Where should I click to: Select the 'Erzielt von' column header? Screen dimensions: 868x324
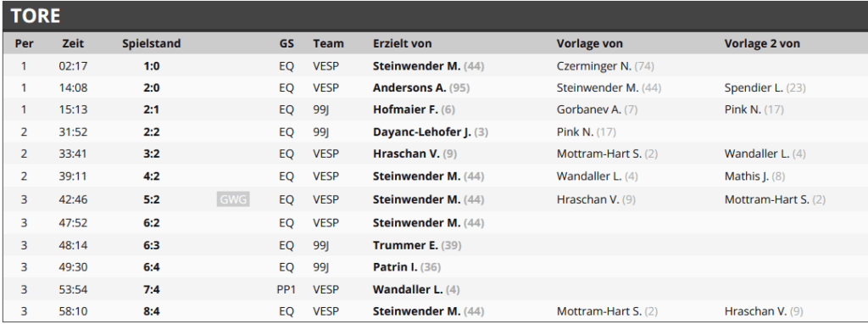pos(403,43)
